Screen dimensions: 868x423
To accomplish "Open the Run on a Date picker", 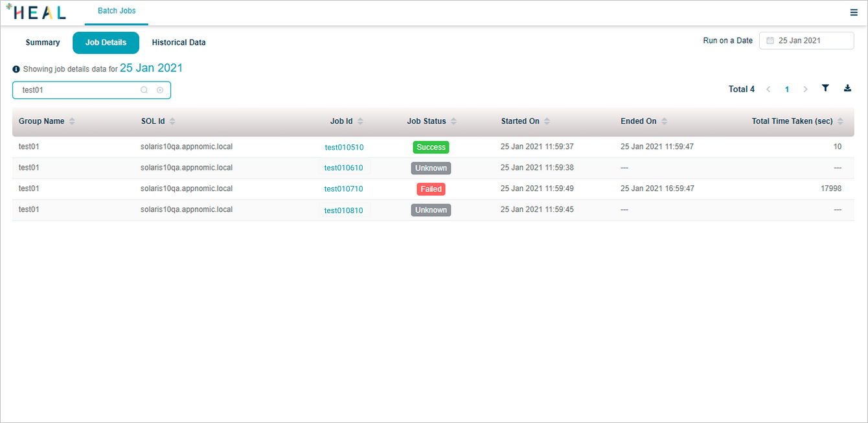I will pyautogui.click(x=806, y=41).
